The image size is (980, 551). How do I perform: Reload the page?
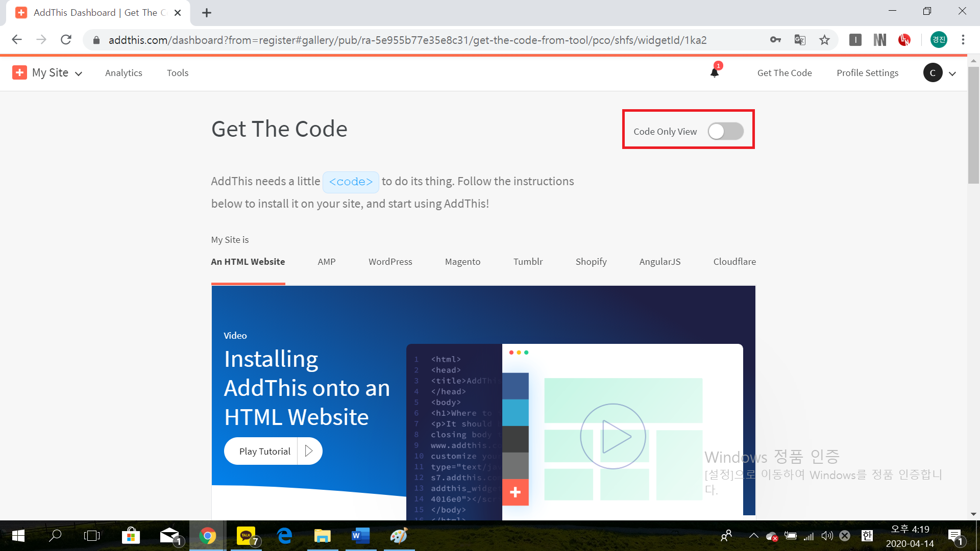66,40
